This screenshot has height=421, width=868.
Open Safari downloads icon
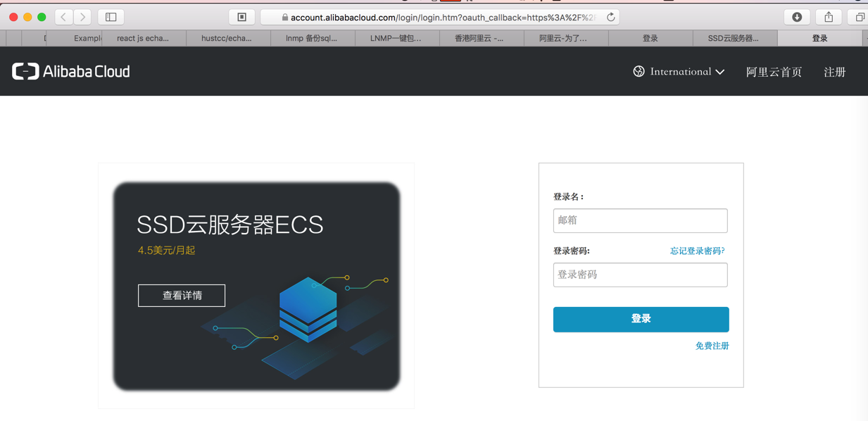coord(797,17)
